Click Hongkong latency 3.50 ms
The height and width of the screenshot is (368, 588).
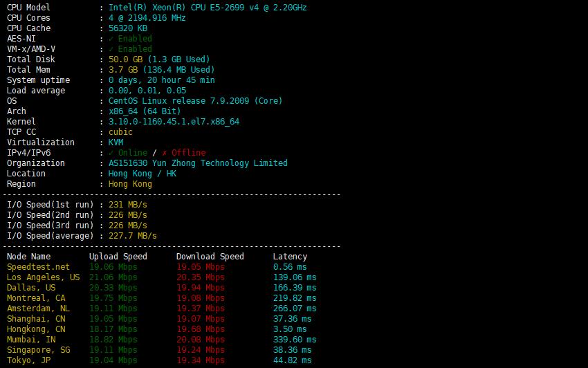click(x=290, y=329)
